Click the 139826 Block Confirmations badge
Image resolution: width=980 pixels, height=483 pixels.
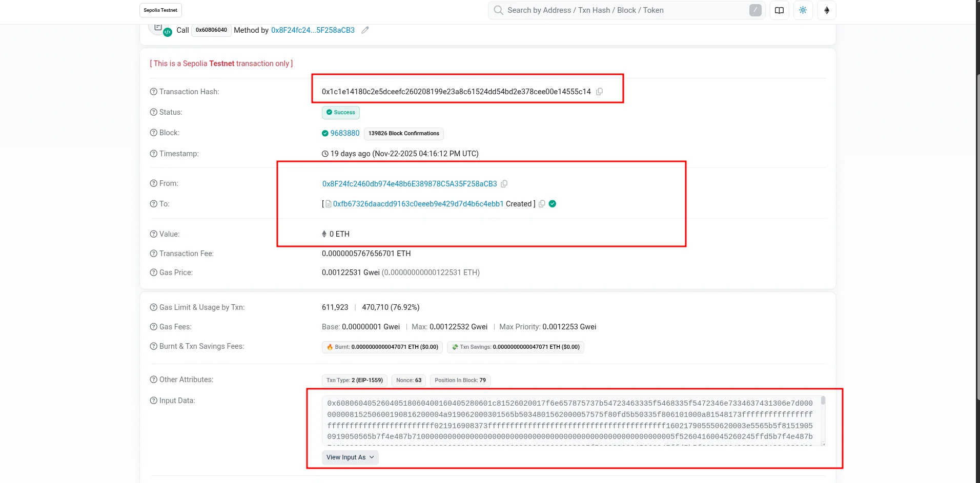(403, 134)
